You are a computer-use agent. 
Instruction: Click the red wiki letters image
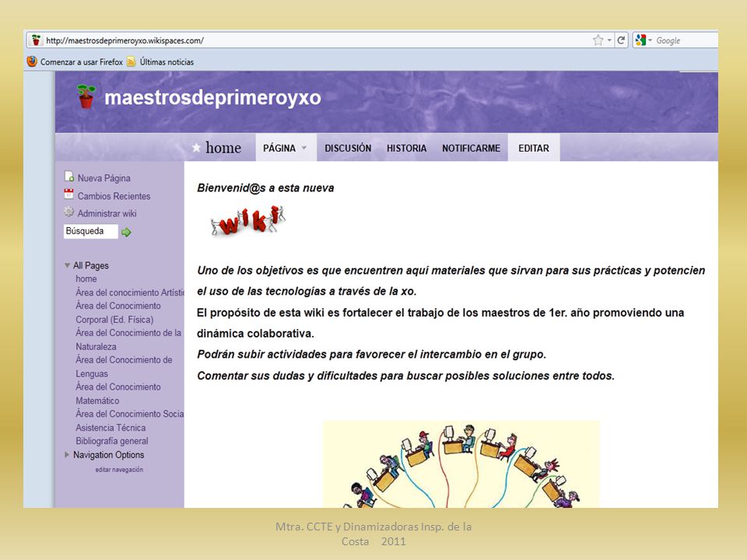[248, 220]
